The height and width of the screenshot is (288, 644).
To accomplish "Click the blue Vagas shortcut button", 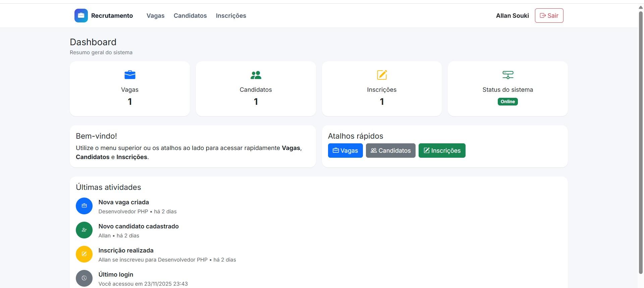I will 345,151.
